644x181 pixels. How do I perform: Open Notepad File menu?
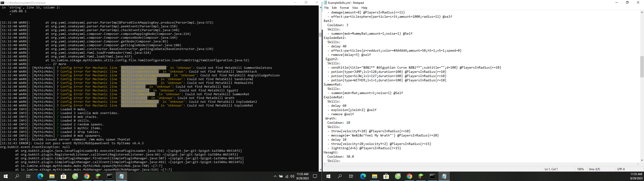326,8
